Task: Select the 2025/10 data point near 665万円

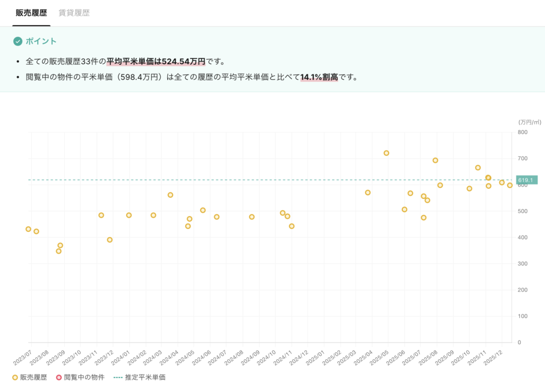Action: 478,168
